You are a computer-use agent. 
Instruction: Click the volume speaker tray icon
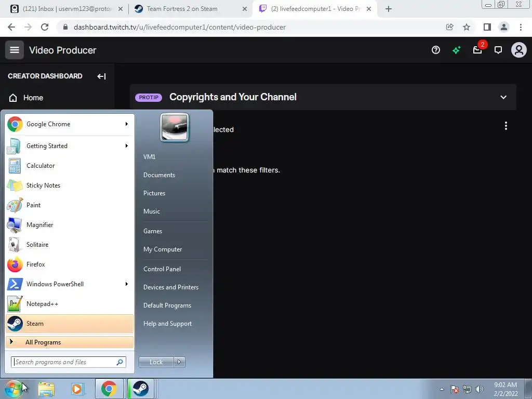(x=480, y=389)
